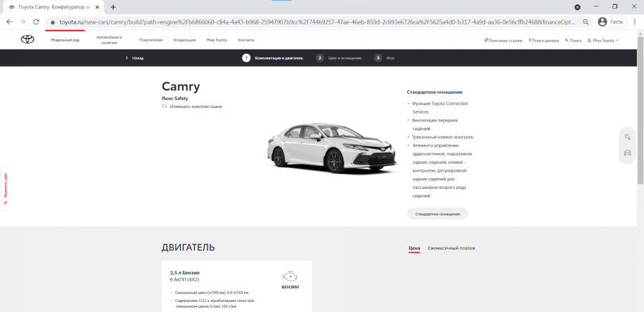Click ДВИГАТЕЛЬ section heading
The height and width of the screenshot is (312, 644).
188,247
